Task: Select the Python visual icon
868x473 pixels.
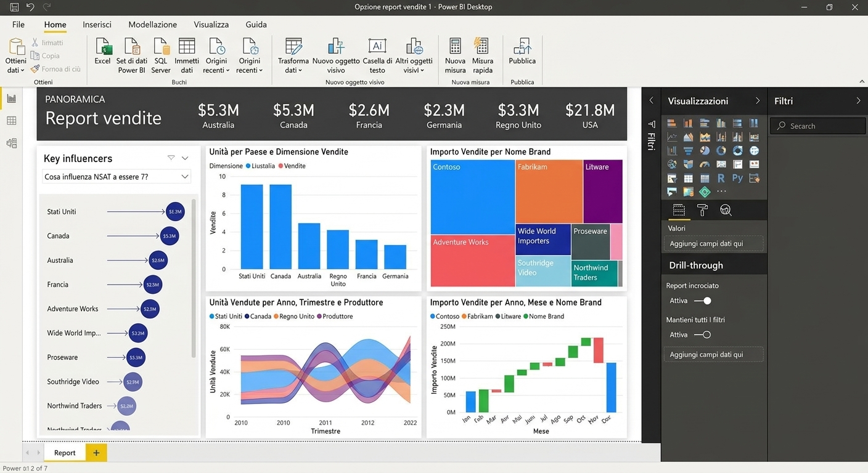Action: [x=737, y=178]
